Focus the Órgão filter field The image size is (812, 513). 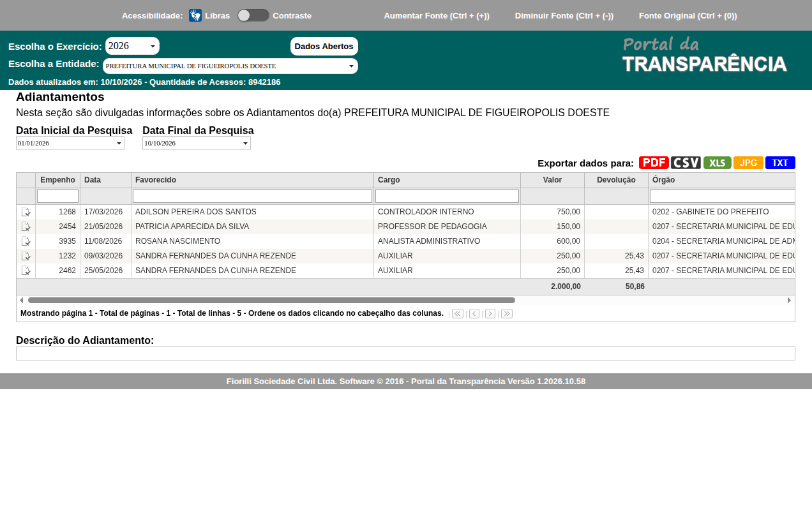(x=722, y=196)
